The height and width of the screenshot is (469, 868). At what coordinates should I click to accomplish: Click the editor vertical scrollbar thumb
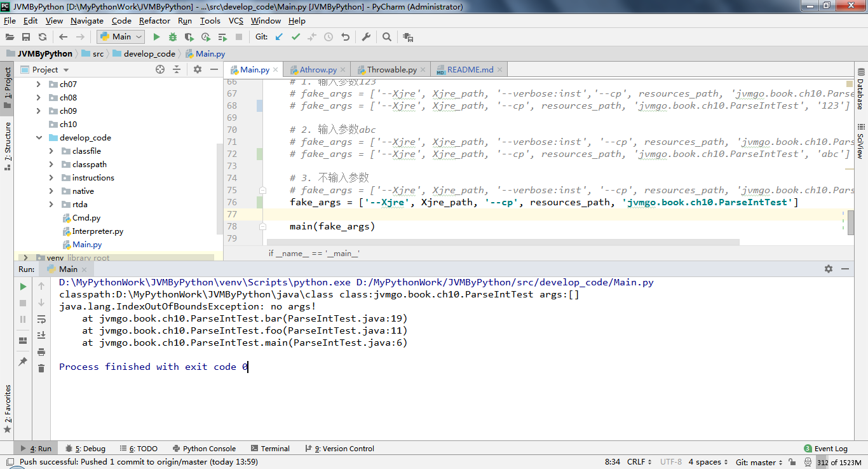click(851, 222)
